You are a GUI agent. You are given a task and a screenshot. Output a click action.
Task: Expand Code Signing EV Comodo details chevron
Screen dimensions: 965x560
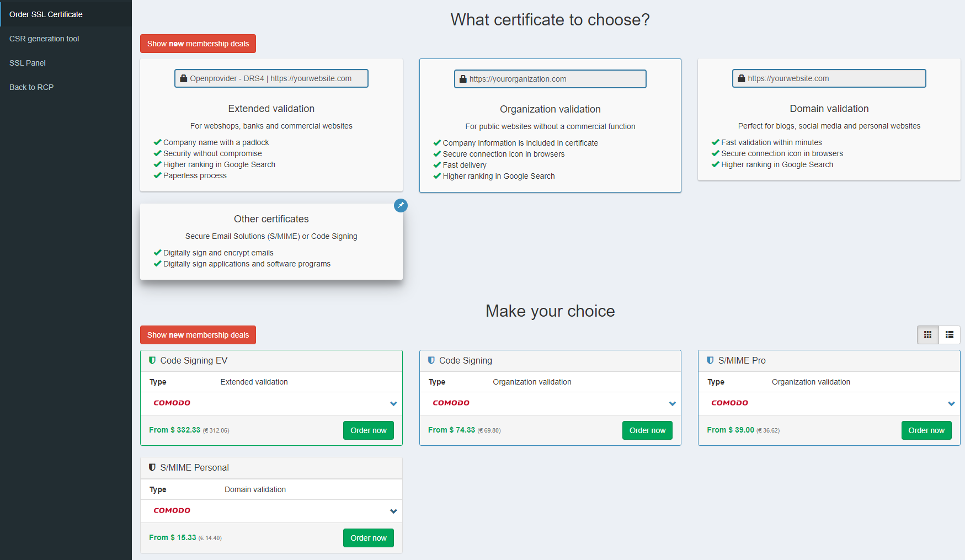tap(393, 404)
